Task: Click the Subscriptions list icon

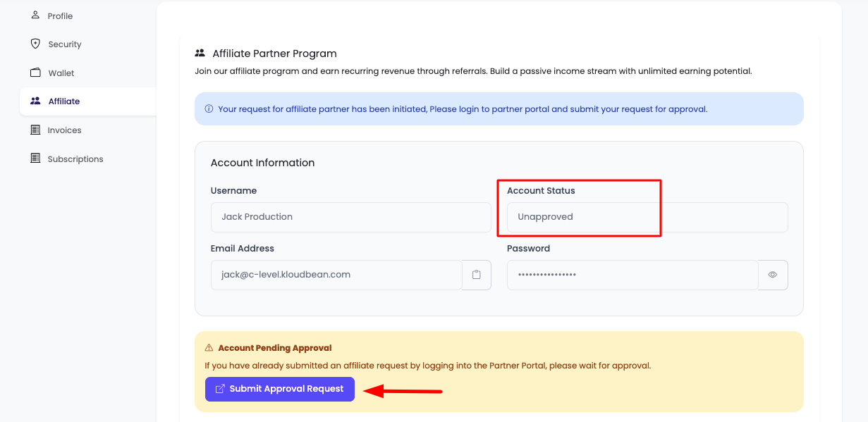Action: coord(34,158)
